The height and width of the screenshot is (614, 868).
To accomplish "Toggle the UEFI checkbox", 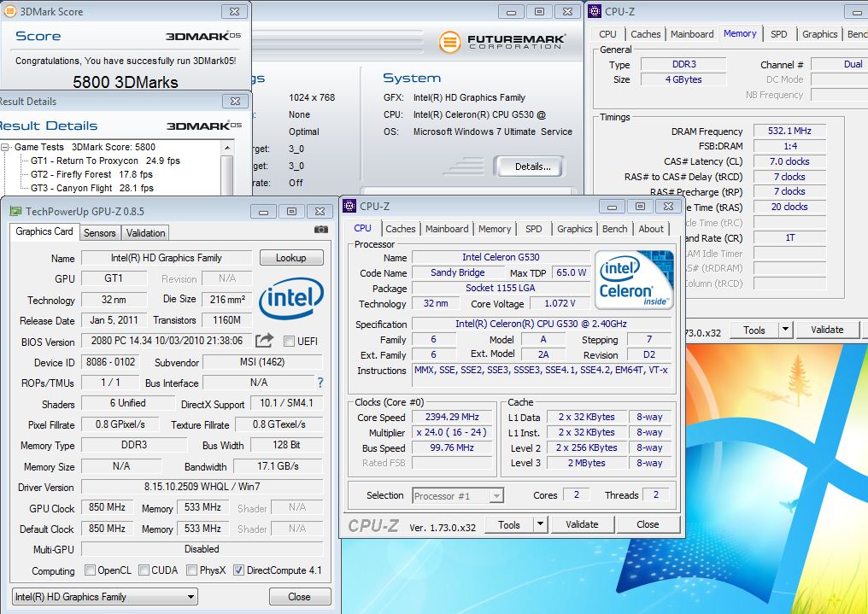I will (x=289, y=342).
